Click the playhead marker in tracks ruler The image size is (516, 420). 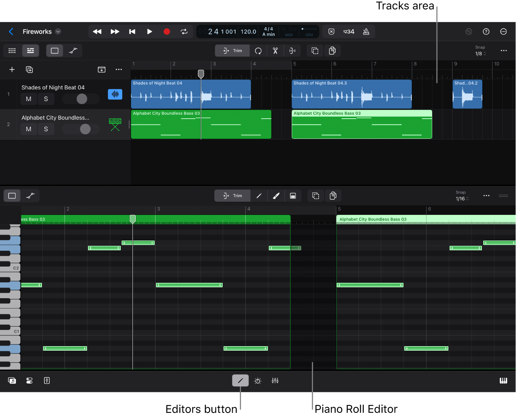pos(201,74)
